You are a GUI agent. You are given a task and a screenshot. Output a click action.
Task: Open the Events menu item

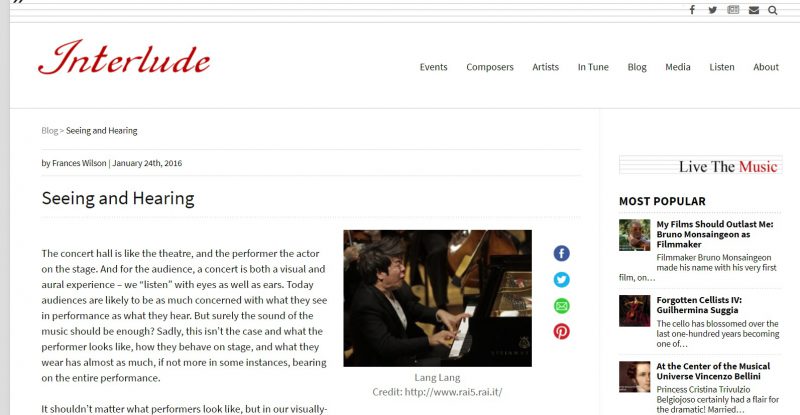click(x=433, y=67)
